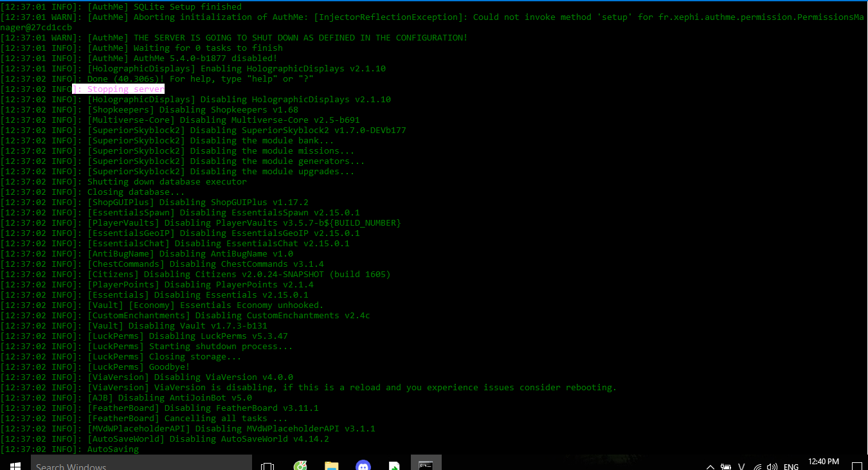Click 'Disabling EssentialsSpawn v2.15.0.1' line

(x=179, y=213)
